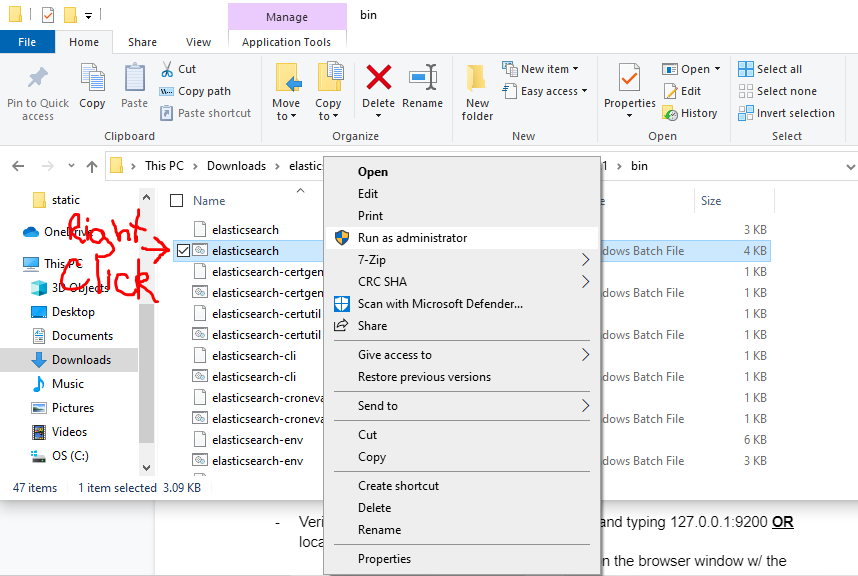Viewport: 858px width, 576px height.
Task: Click the Cut scissors icon in ribbon
Action: 167,69
